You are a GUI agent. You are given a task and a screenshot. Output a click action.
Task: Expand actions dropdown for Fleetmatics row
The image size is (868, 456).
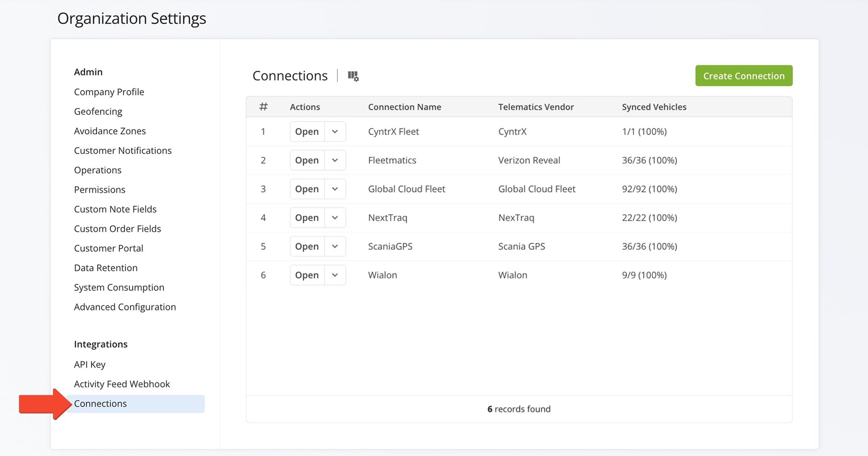pyautogui.click(x=335, y=160)
